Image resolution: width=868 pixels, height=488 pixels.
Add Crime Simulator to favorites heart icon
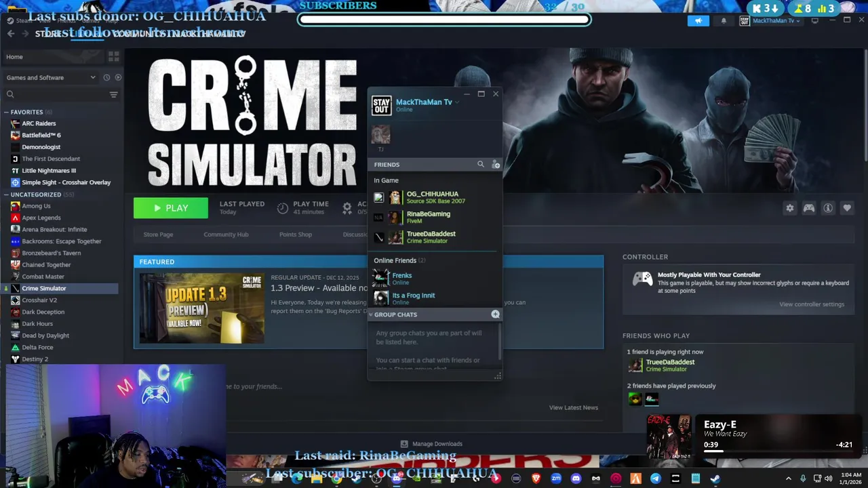pos(847,208)
